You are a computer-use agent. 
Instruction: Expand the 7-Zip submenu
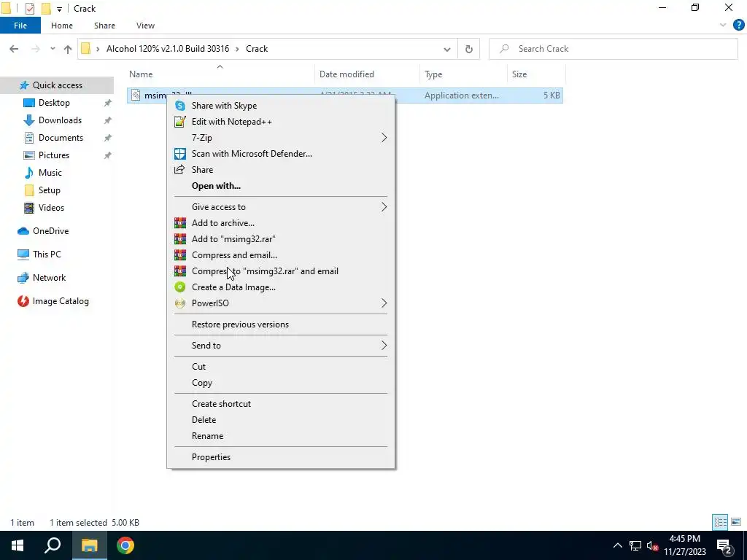[x=384, y=138]
